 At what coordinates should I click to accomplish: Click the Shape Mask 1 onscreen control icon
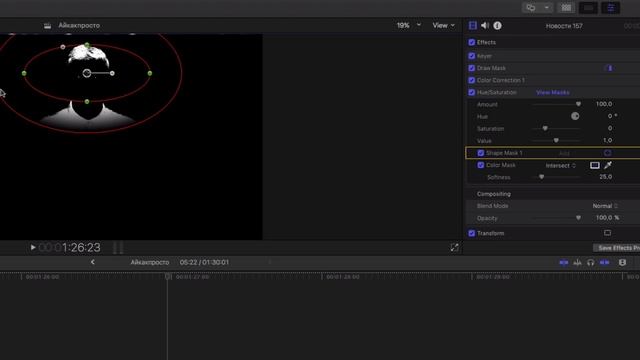(x=607, y=153)
